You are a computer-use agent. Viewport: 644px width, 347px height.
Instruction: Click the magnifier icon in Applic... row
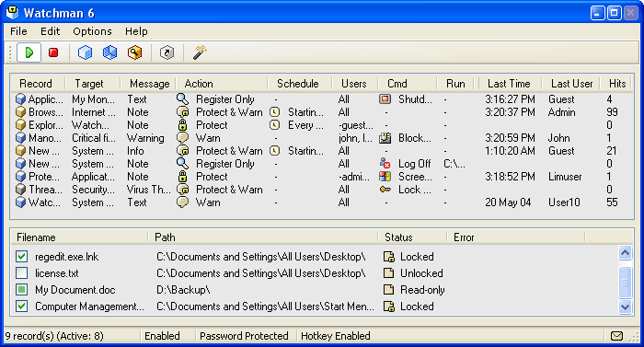pos(182,99)
